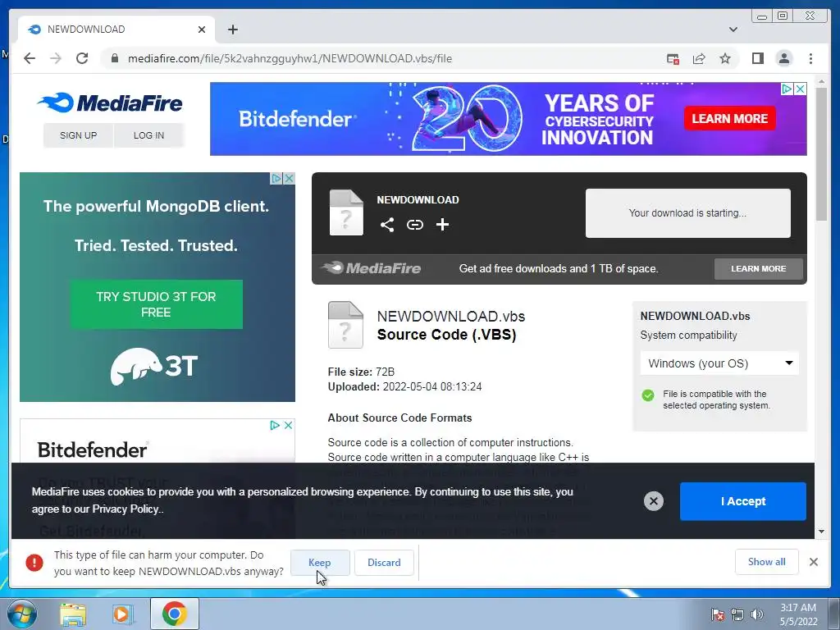Click TRY STUDIO 3T FOR FREE
This screenshot has height=630, width=840.
pyautogui.click(x=157, y=304)
